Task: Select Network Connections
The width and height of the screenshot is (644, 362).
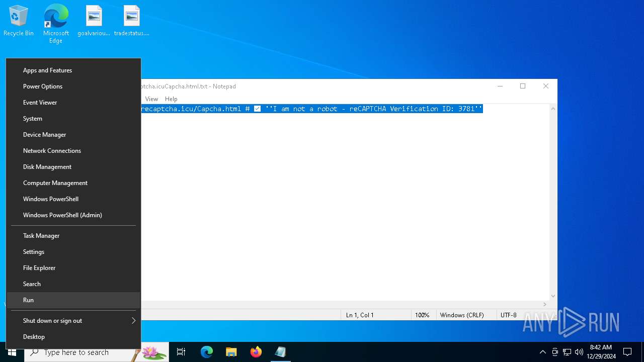Action: (x=73, y=151)
